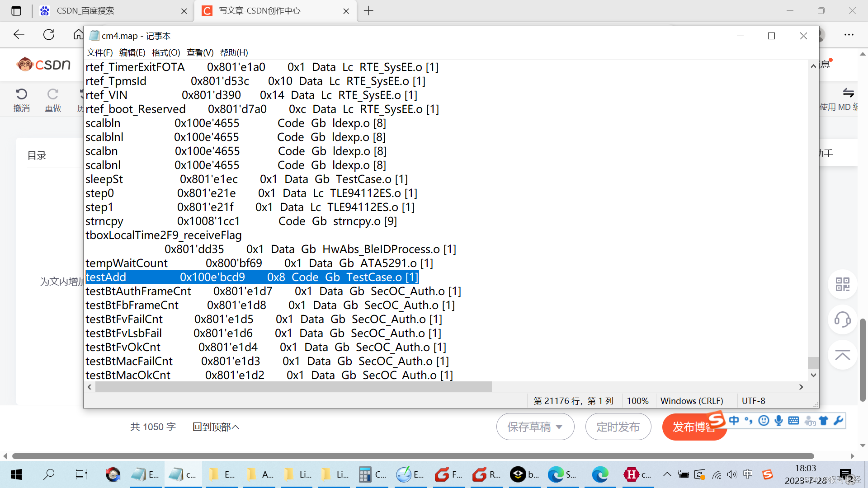Click the 定时发布 button
Viewport: 868px width, 488px height.
pyautogui.click(x=618, y=427)
